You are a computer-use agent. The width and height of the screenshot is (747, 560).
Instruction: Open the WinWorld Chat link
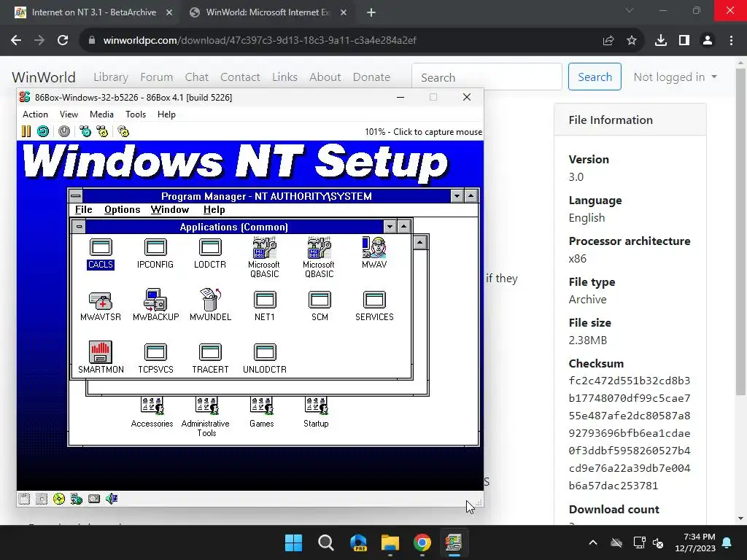196,77
